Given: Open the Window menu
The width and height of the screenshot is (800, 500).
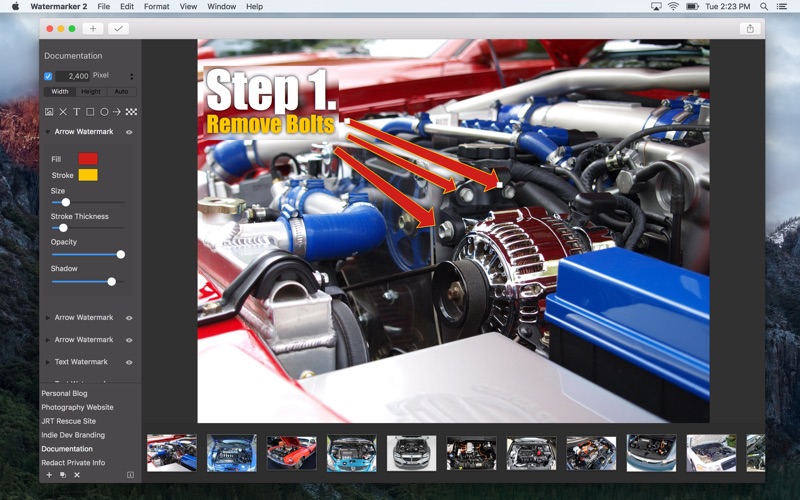Looking at the screenshot, I should [x=221, y=6].
